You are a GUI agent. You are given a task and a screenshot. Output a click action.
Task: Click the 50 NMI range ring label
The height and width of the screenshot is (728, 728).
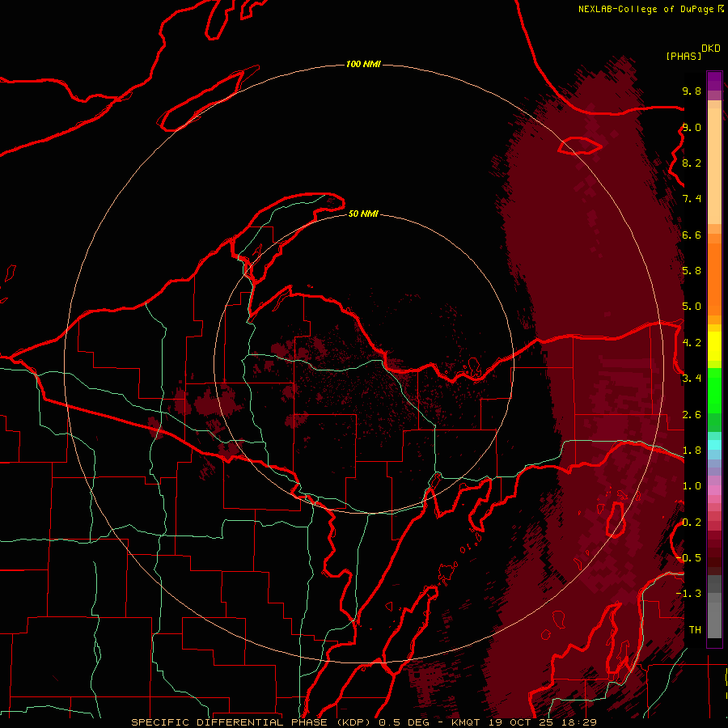coord(363,214)
